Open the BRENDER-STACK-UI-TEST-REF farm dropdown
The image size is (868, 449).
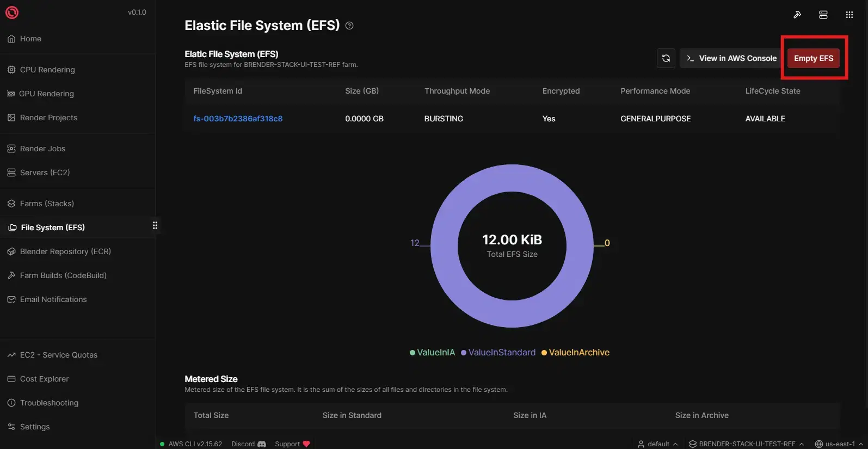pos(746,444)
